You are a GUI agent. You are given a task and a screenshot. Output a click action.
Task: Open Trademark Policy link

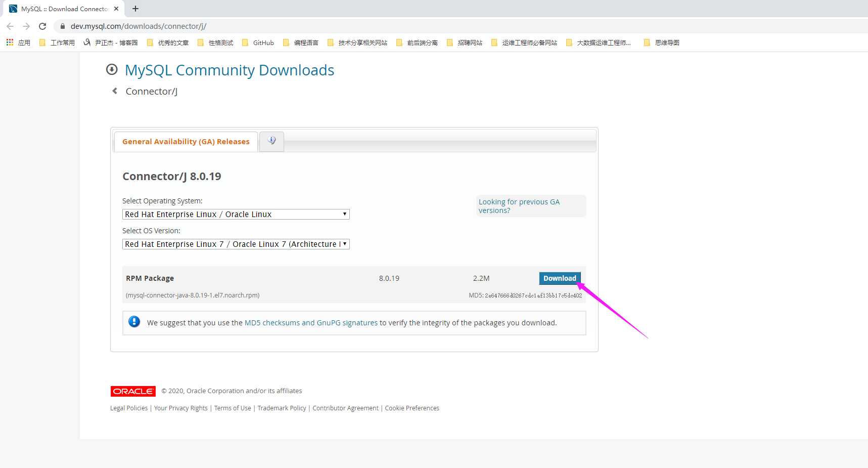[282, 408]
